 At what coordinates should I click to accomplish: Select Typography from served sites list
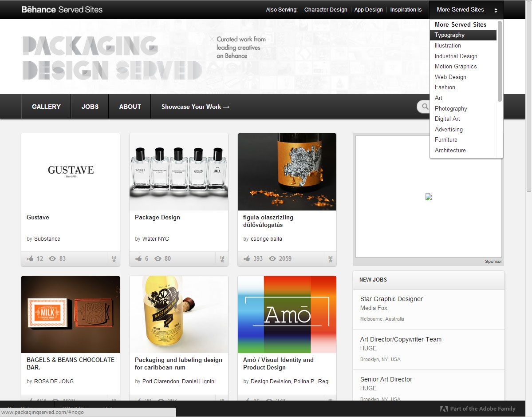click(x=463, y=35)
